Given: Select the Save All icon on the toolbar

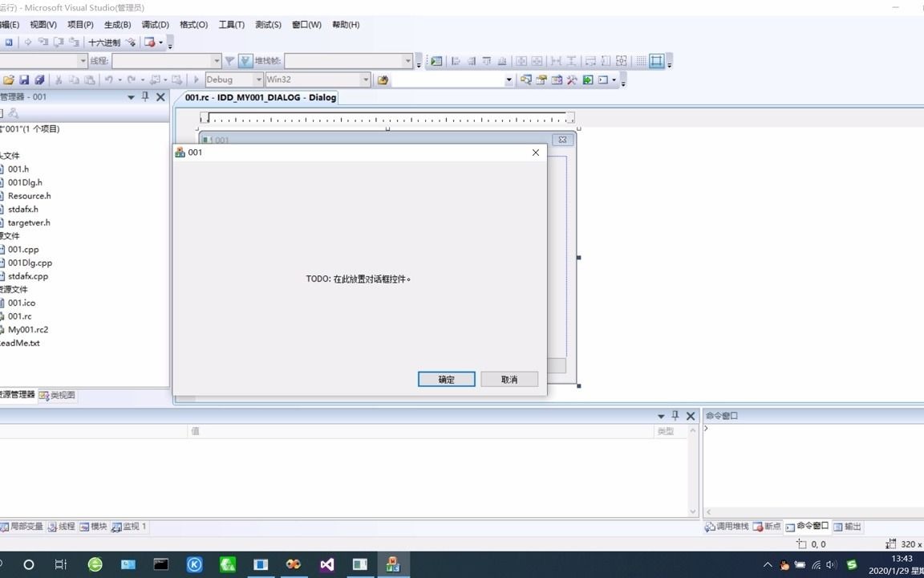Looking at the screenshot, I should 38,79.
